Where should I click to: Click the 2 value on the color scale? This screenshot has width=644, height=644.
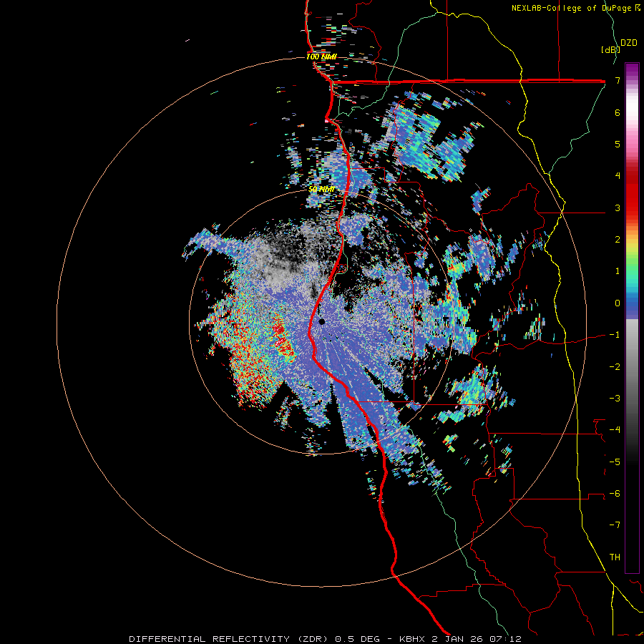coord(618,240)
